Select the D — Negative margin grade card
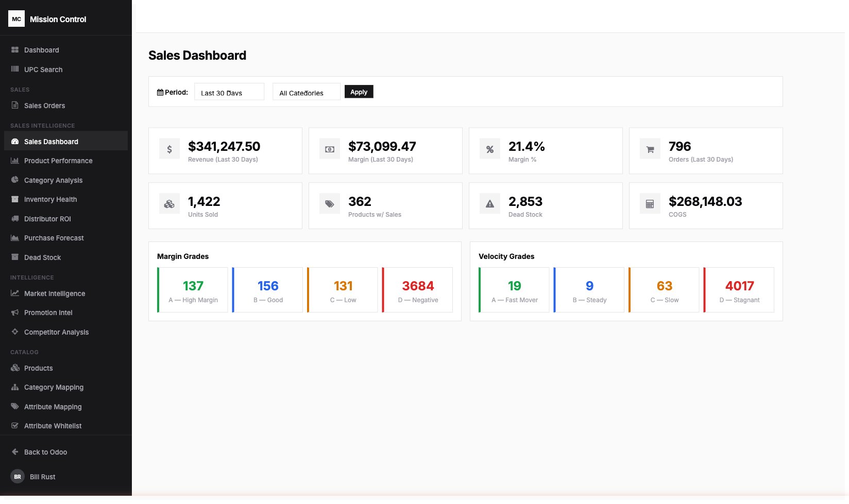Viewport: 849px width, 504px height. tap(417, 290)
